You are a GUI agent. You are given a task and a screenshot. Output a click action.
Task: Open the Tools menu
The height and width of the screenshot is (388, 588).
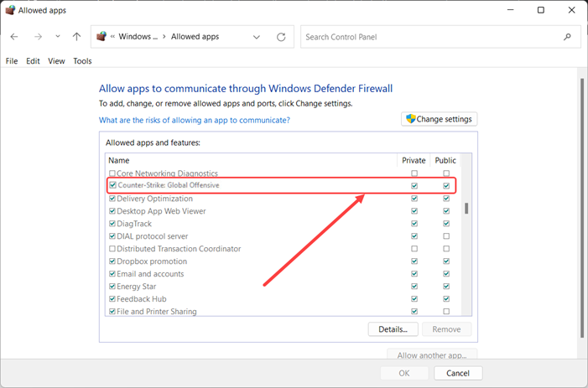82,61
